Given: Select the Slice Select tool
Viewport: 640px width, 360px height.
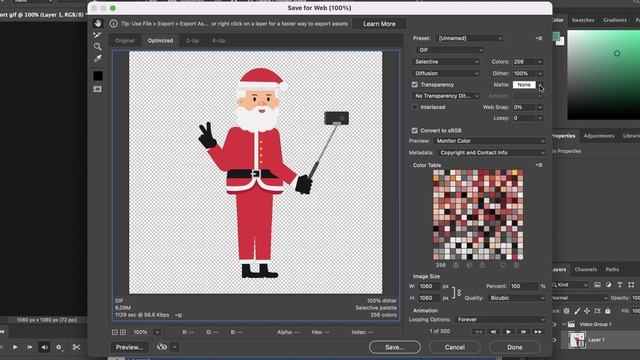Looking at the screenshot, I should coord(97,35).
